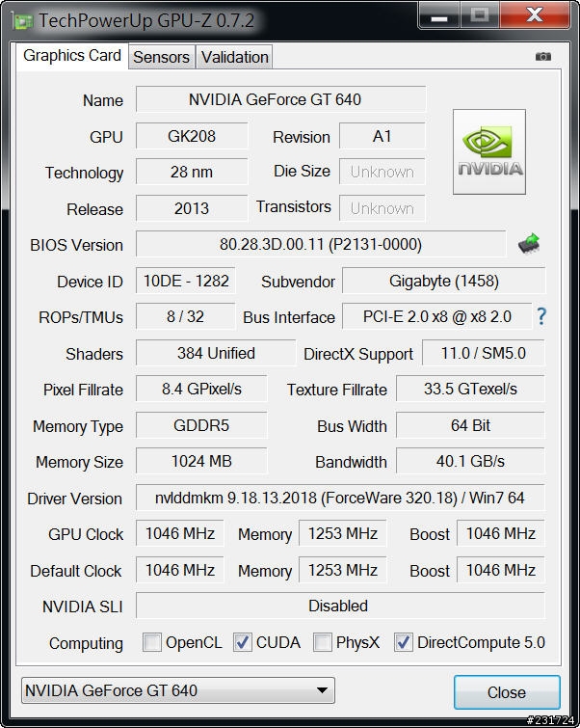Click the NVIDIA SLI Disabled field

(x=340, y=606)
